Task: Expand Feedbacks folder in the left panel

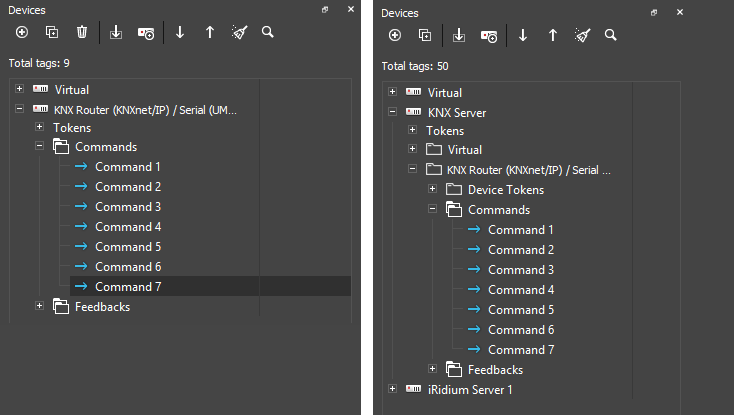Action: 39,306
